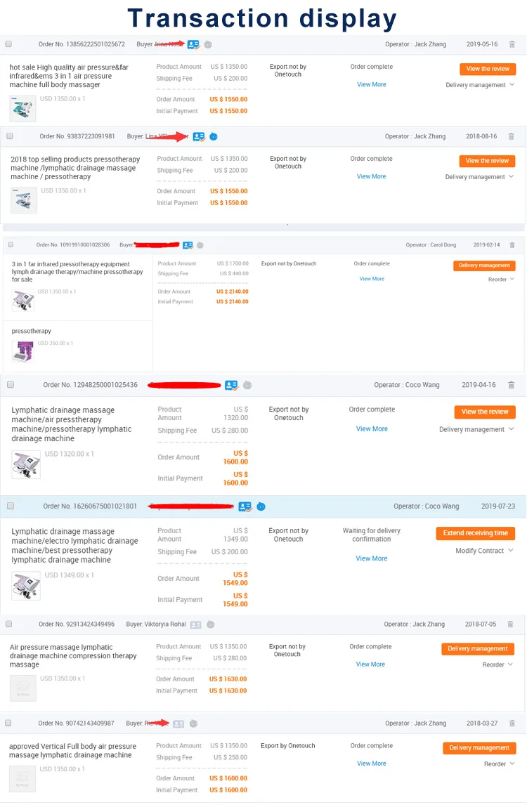
Task: Click the trash icon on the 2018-07-05 order
Action: [x=510, y=624]
